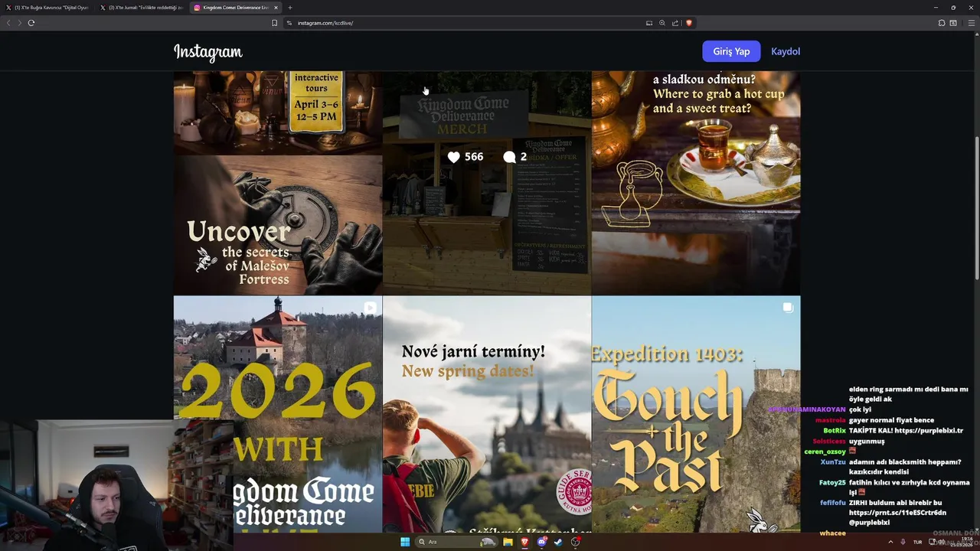
Task: Open the Malešov Fortress interactive tours post
Action: click(x=278, y=183)
